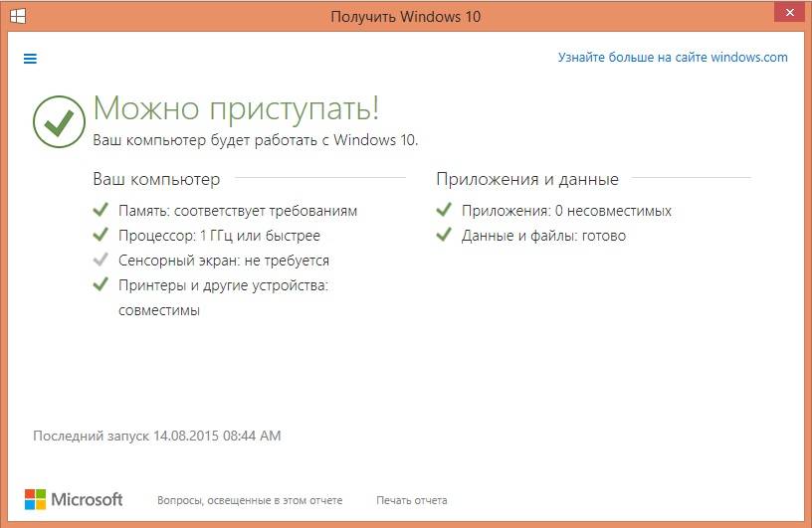Click the large green checkmark circle
The image size is (812, 528).
pos(59,121)
